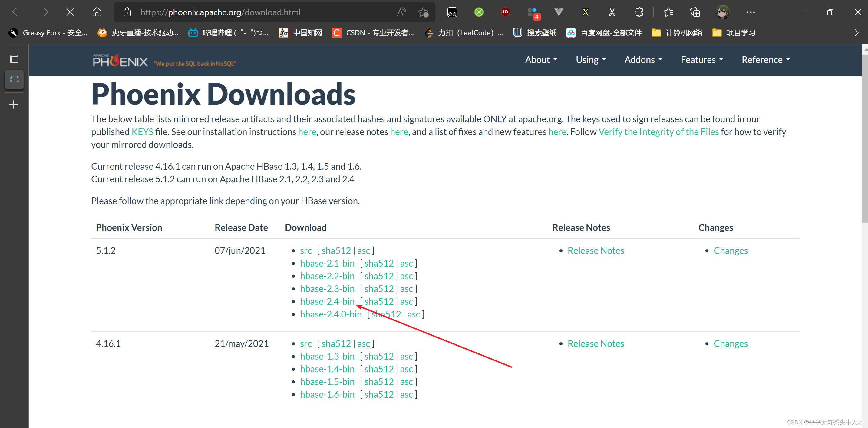Open the browser Extensions puzzle icon
The width and height of the screenshot is (868, 428).
pos(639,12)
